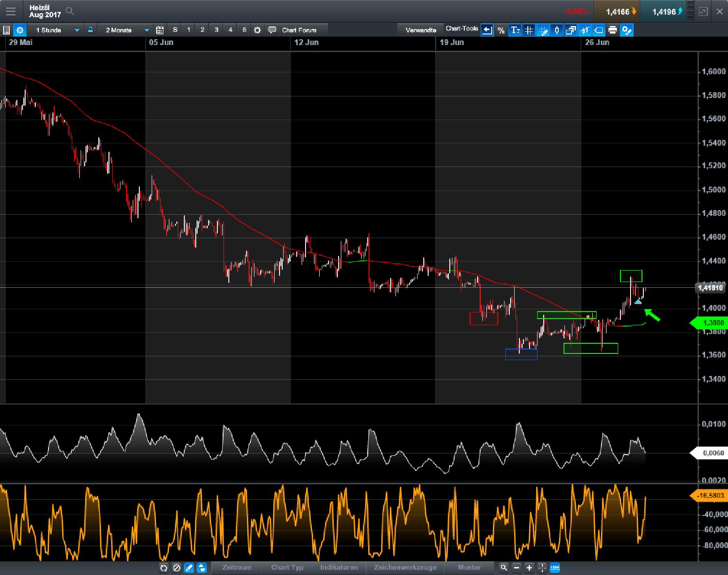
Task: Toggle the grid display icon
Action: [529, 30]
